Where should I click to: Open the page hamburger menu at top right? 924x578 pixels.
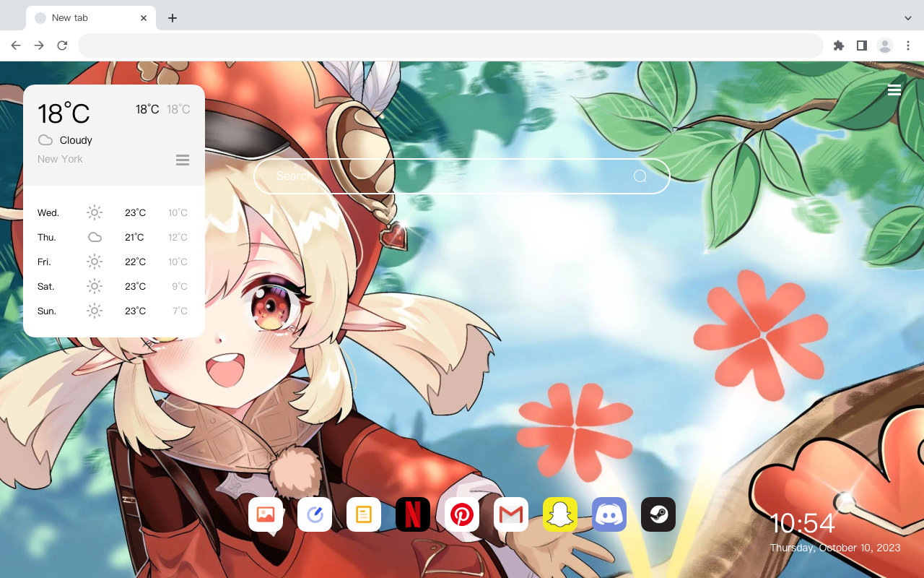[x=894, y=90]
